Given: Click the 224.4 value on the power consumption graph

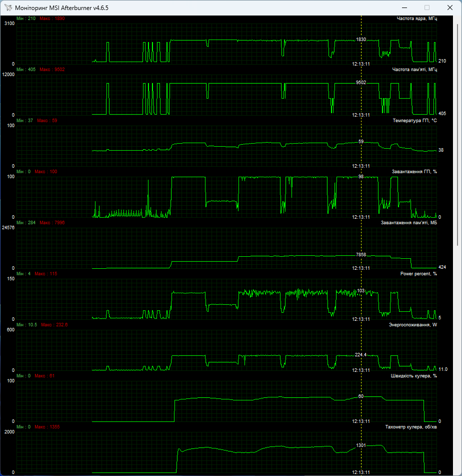Looking at the screenshot, I should [360, 354].
